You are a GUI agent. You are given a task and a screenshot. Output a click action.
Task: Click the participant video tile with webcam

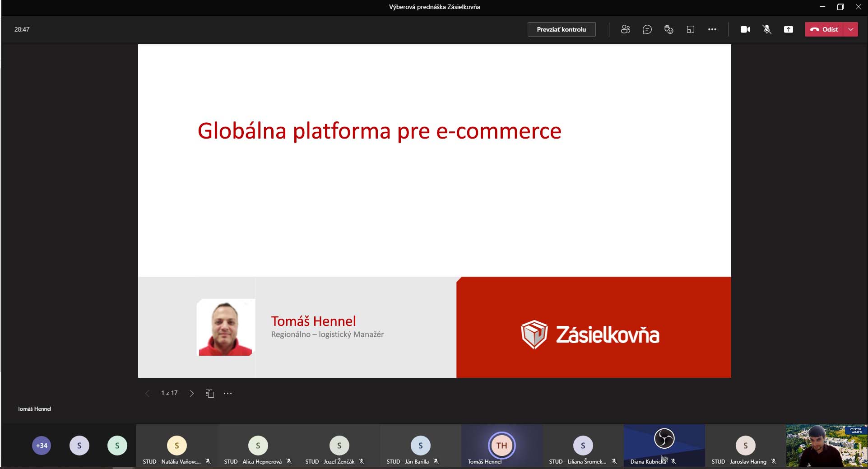point(827,445)
